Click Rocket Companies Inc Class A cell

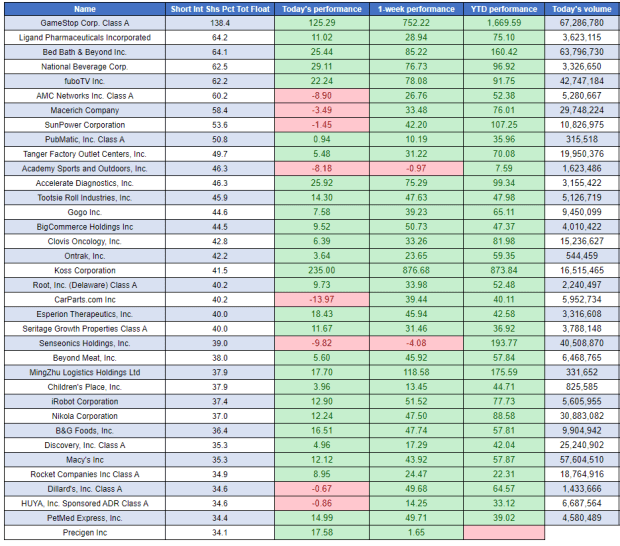[x=85, y=474]
